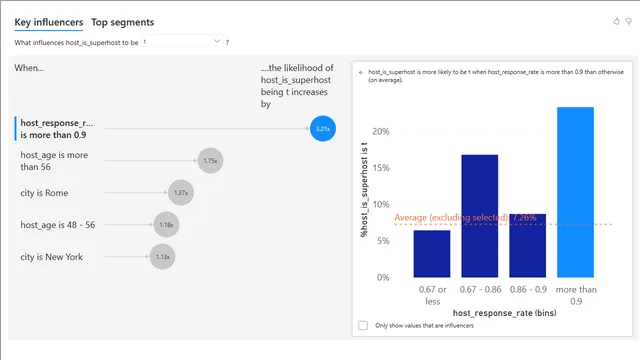Select host_age is more than 56 influencer
The height and width of the screenshot is (360, 640).
coord(54,161)
